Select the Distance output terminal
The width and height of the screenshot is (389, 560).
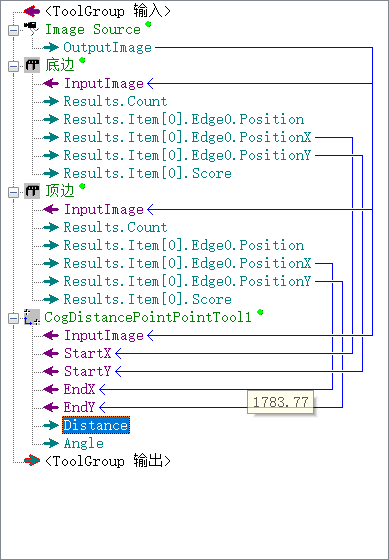[96, 425]
